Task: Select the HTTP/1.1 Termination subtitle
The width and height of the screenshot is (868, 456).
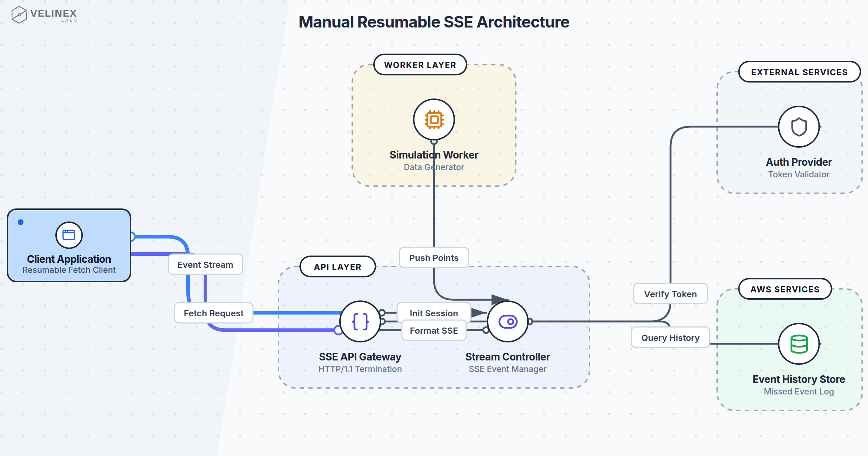Action: [360, 369]
